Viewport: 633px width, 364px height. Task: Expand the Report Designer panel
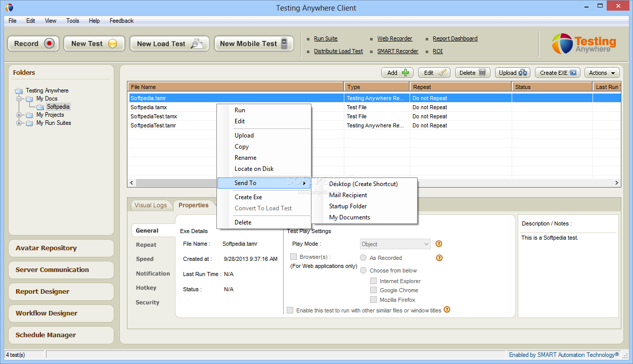61,292
